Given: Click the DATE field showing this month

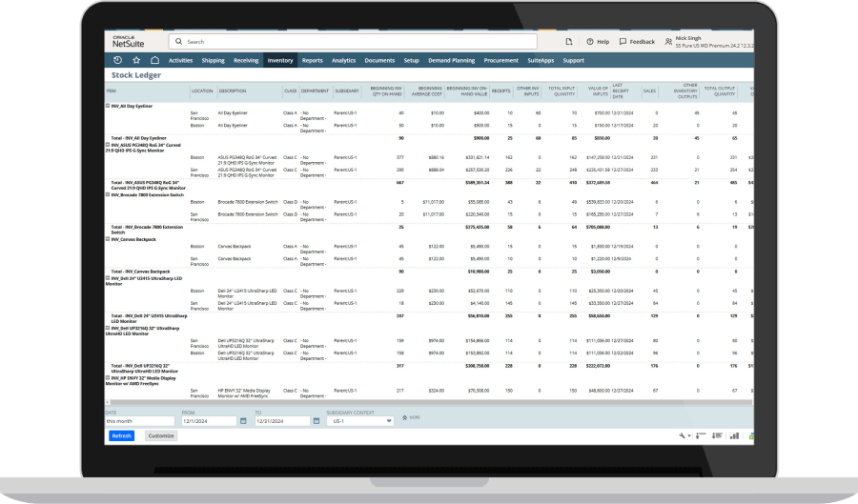Looking at the screenshot, I should 139,421.
